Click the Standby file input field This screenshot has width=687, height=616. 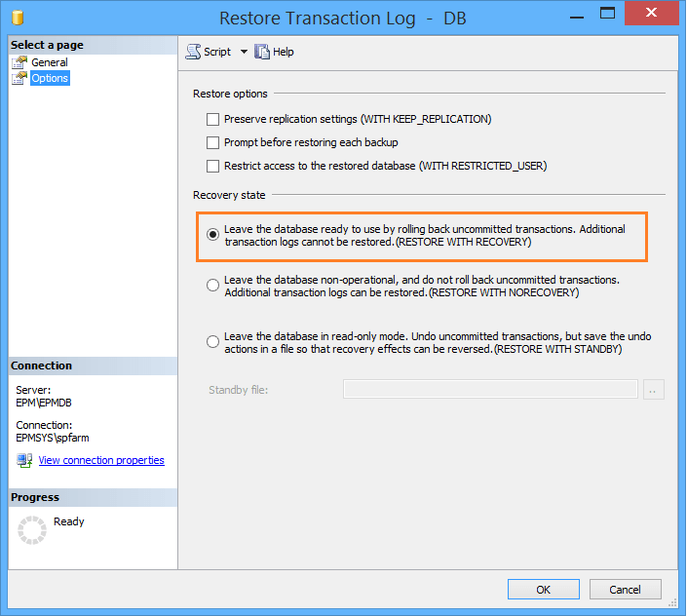[490, 389]
